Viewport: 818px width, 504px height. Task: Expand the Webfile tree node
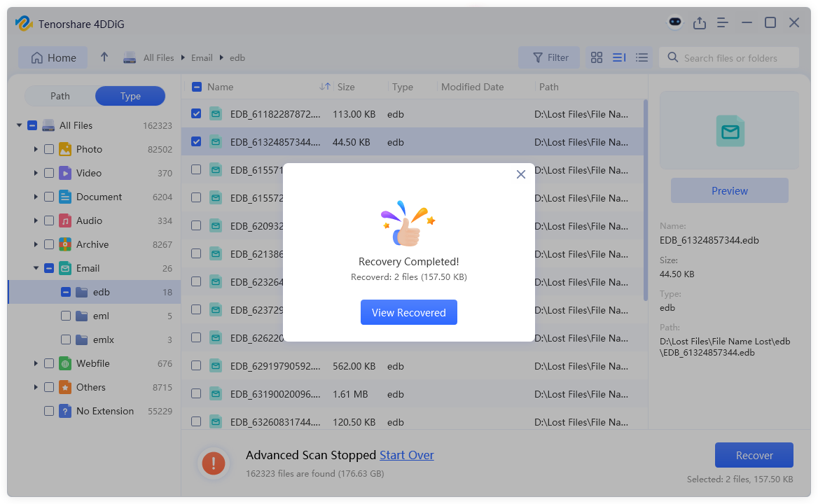(36, 364)
